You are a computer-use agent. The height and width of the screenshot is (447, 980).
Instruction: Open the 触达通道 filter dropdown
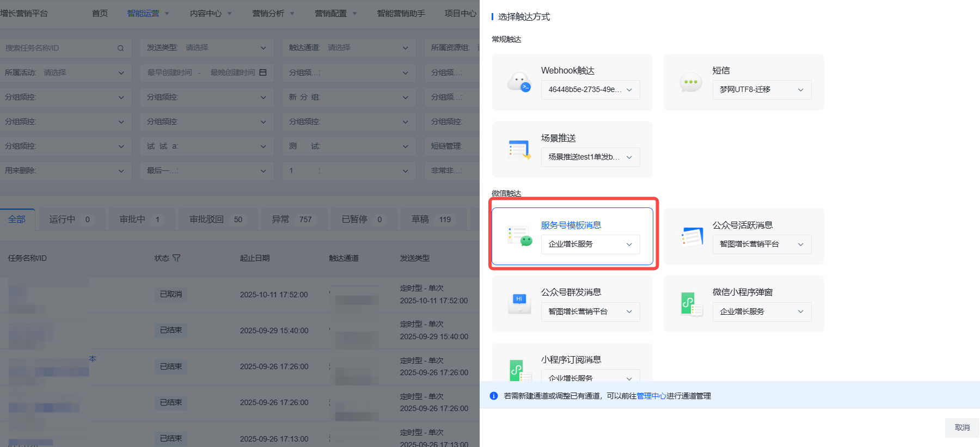coord(349,48)
